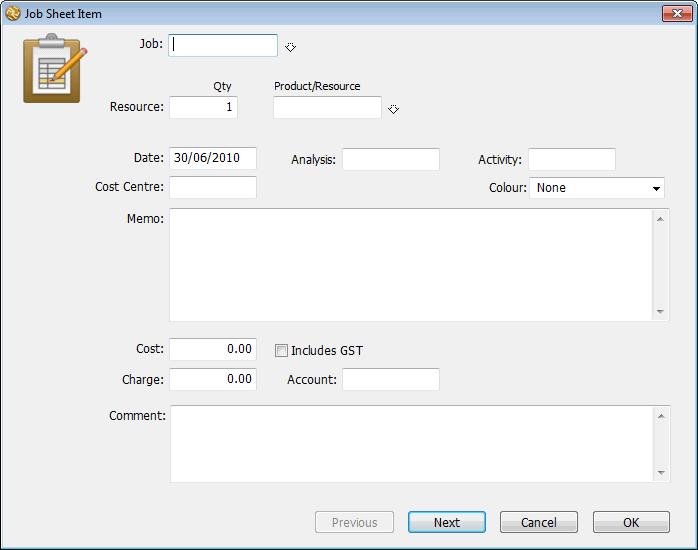Click the Cost Centre input field
Viewport: 698px width, 550px height.
click(213, 187)
